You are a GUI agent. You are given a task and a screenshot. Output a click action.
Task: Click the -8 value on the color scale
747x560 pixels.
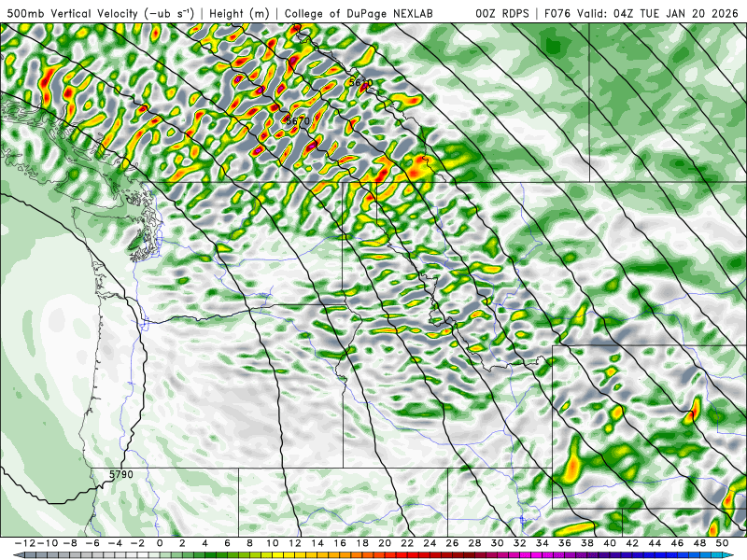[x=70, y=543]
